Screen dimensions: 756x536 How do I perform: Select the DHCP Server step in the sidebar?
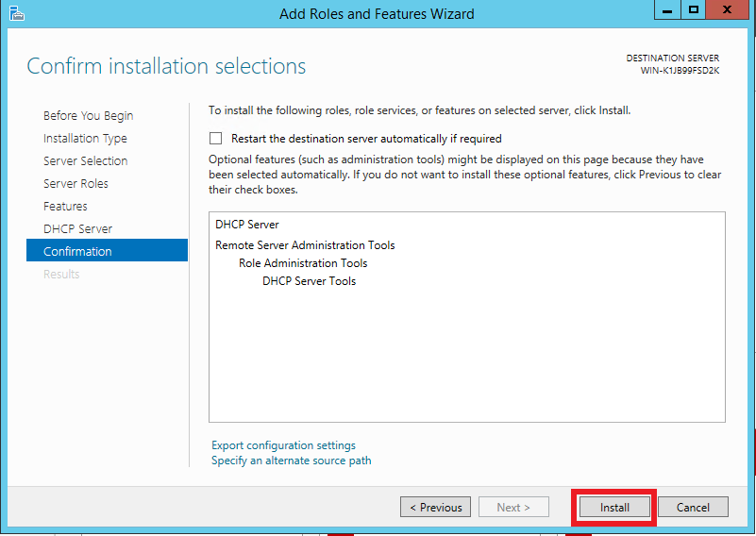tap(77, 229)
